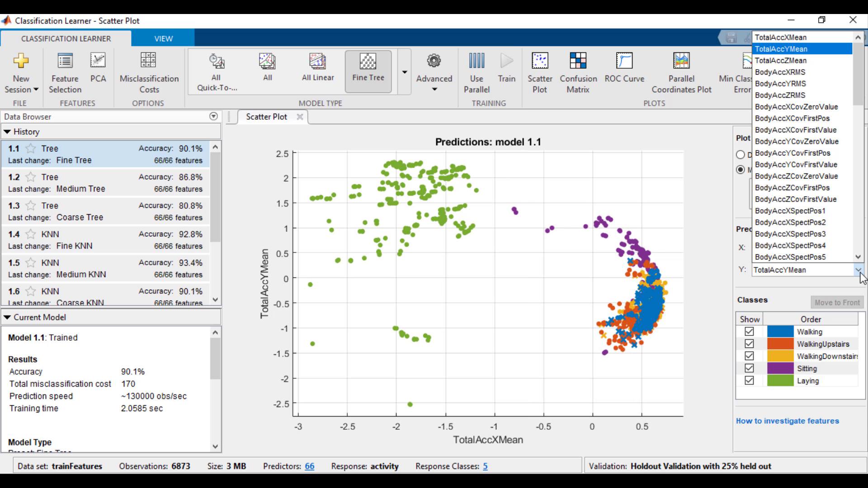Star model 1.6 Coarse KNN

pyautogui.click(x=31, y=291)
